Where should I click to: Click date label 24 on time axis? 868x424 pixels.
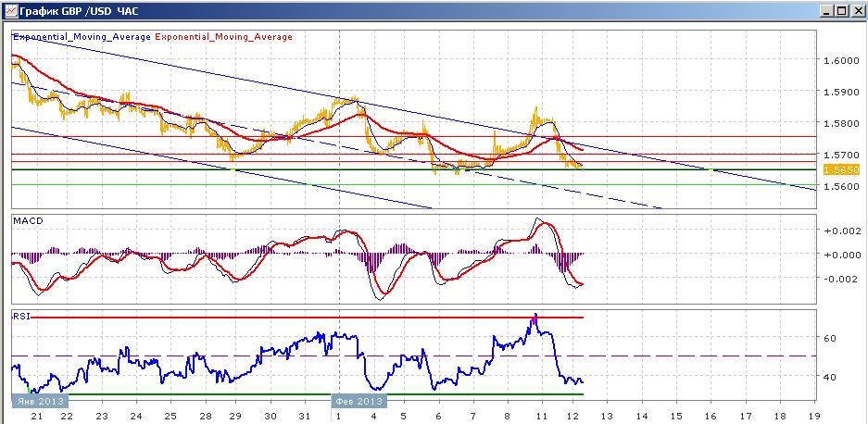[135, 416]
